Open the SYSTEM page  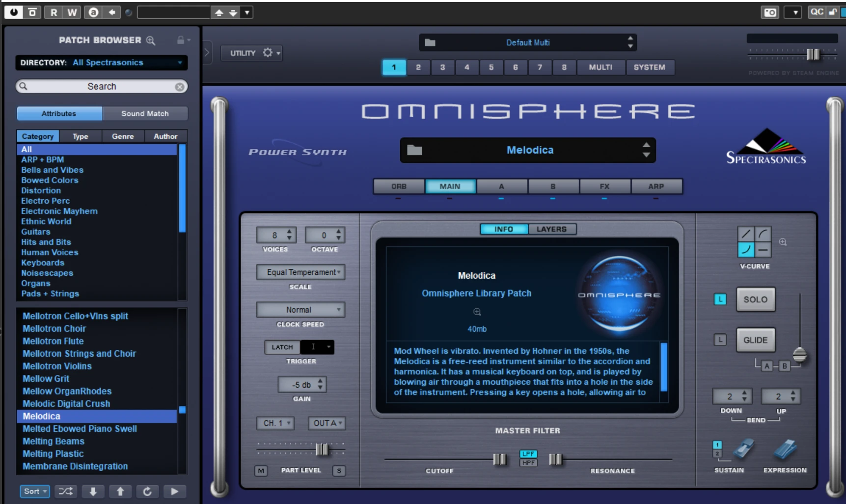(650, 67)
